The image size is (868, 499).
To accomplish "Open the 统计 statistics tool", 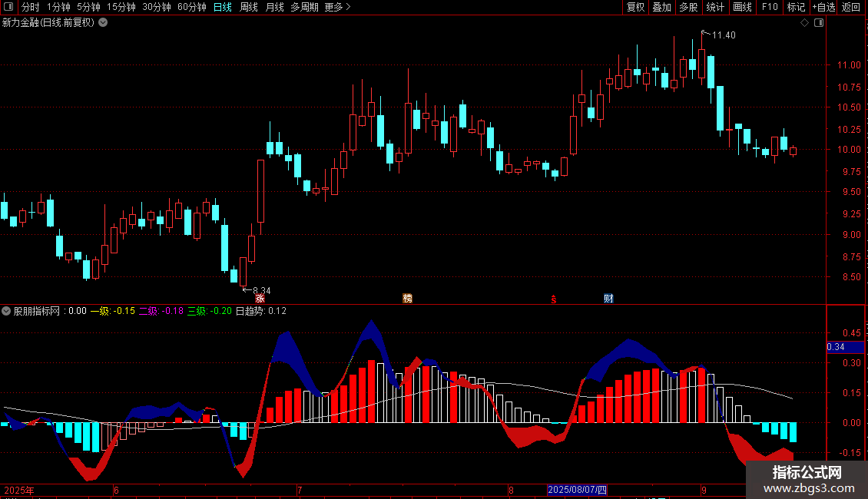I will [715, 7].
